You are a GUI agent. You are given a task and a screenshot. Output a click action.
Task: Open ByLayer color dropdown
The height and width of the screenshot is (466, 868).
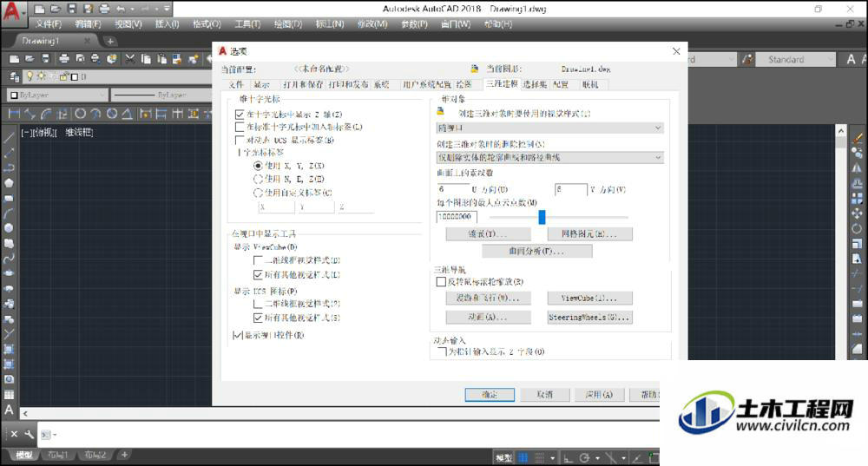tap(57, 95)
